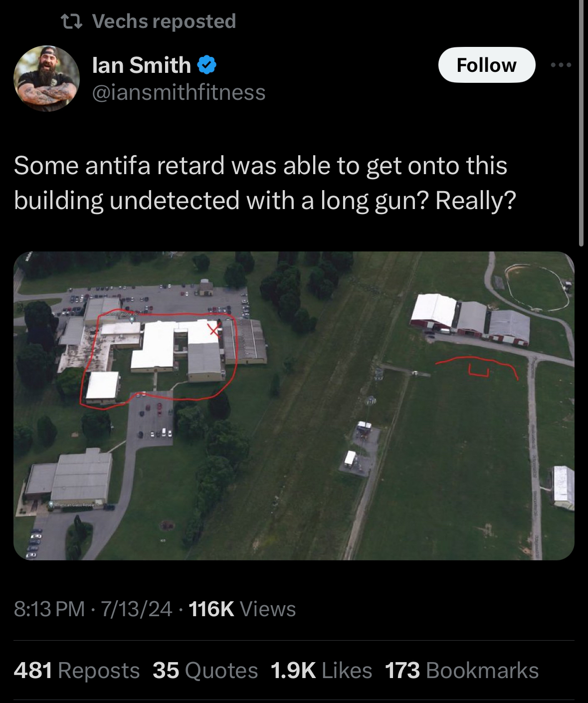Click the 7/13/24 date

point(137,609)
